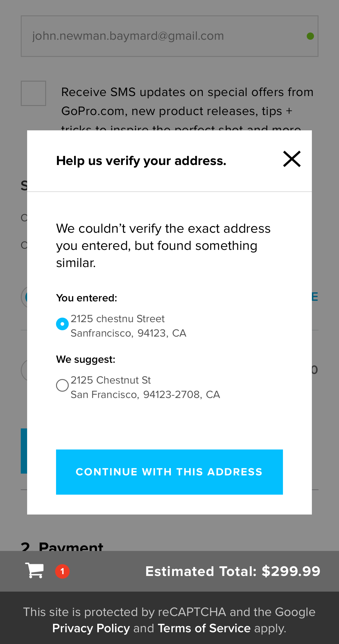This screenshot has height=644, width=339.
Task: Click the red cart item count badge
Action: point(62,571)
